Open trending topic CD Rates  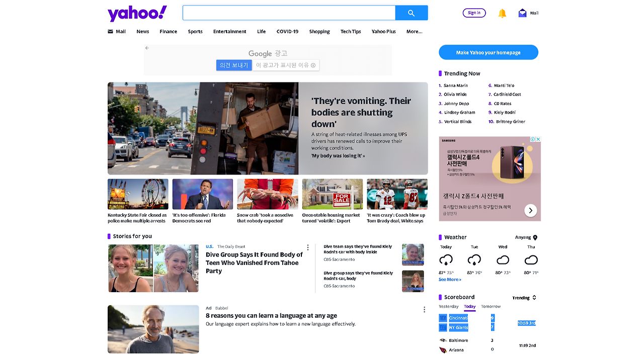(x=503, y=104)
